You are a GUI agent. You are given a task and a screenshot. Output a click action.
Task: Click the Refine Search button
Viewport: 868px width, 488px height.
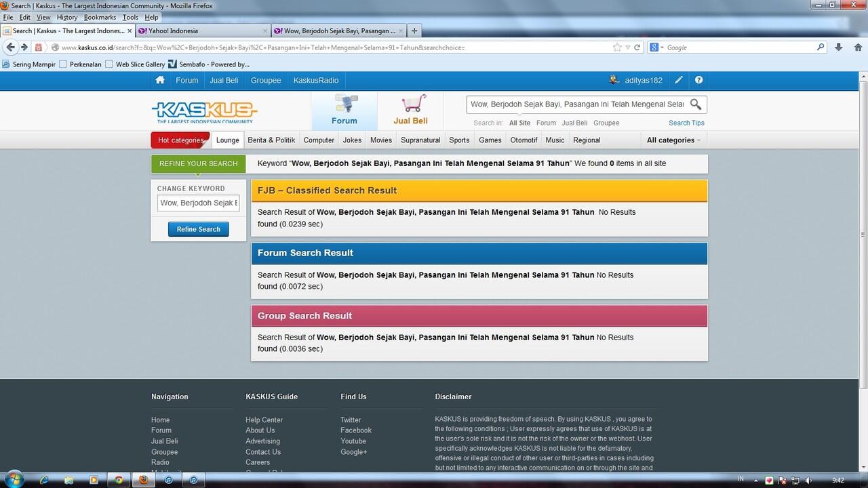tap(199, 229)
